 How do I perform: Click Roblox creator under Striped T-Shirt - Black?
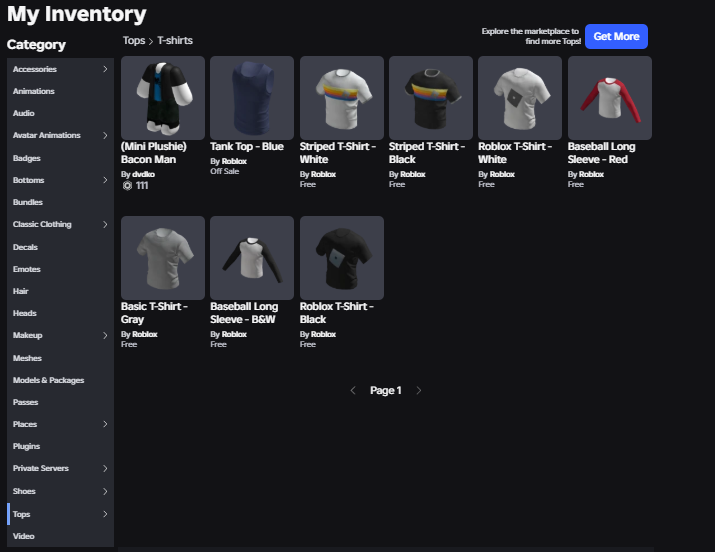(413, 174)
